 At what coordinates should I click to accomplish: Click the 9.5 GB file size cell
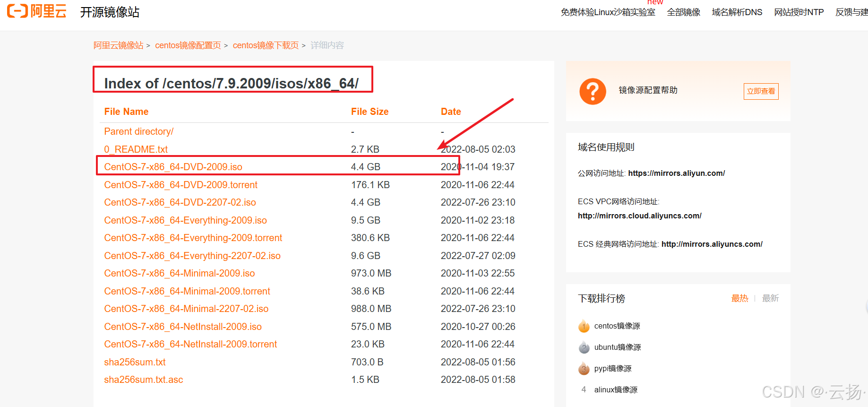point(365,220)
